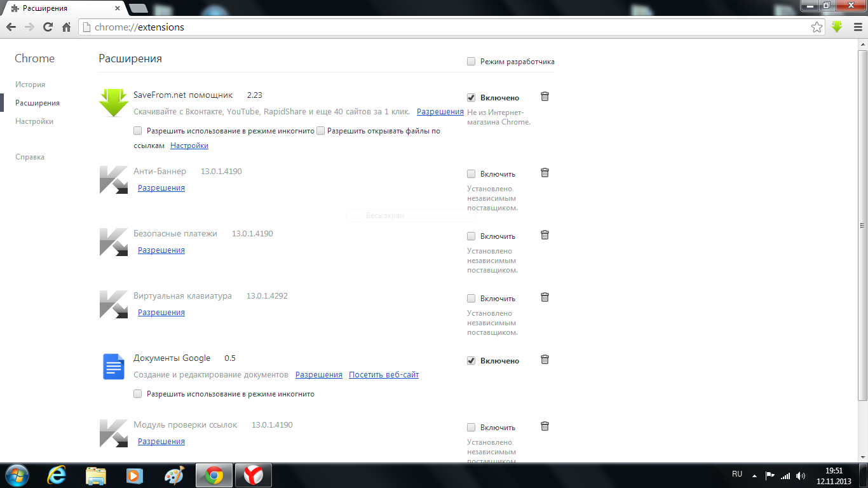Open the RU input language selector
The height and width of the screenshot is (488, 868).
(737, 474)
